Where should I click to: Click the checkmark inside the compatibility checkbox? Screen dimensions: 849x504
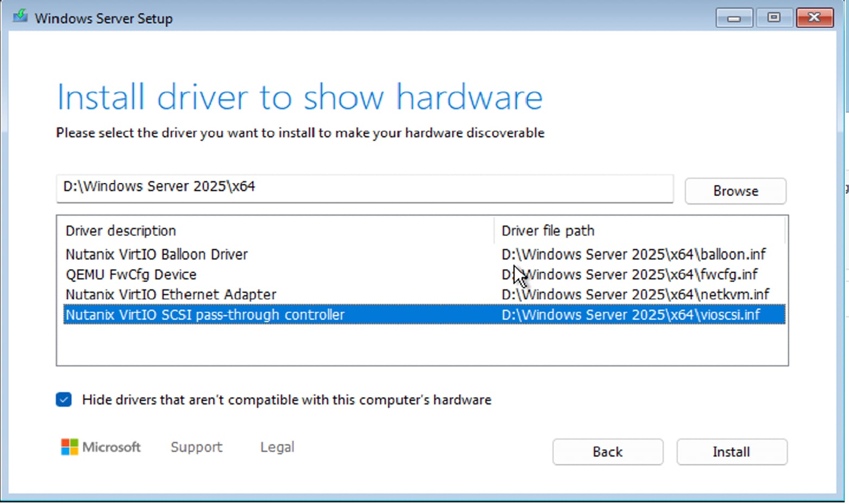coord(64,400)
